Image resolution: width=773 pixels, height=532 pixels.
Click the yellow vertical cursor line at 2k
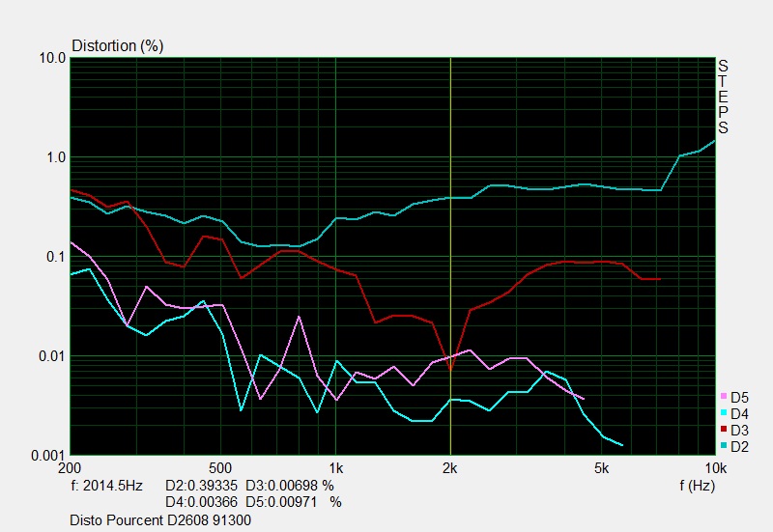pos(450,290)
